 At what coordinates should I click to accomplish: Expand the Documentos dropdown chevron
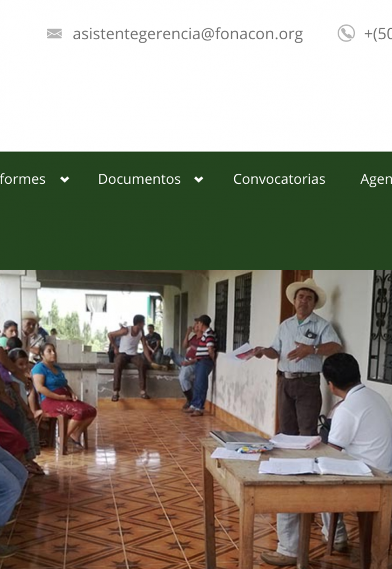(x=199, y=179)
